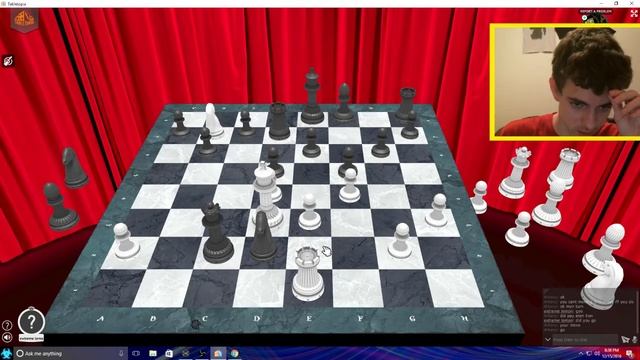Image resolution: width=640 pixels, height=360 pixels.
Task: Toggle the microphone icon beside chat input
Action: coord(635,339)
